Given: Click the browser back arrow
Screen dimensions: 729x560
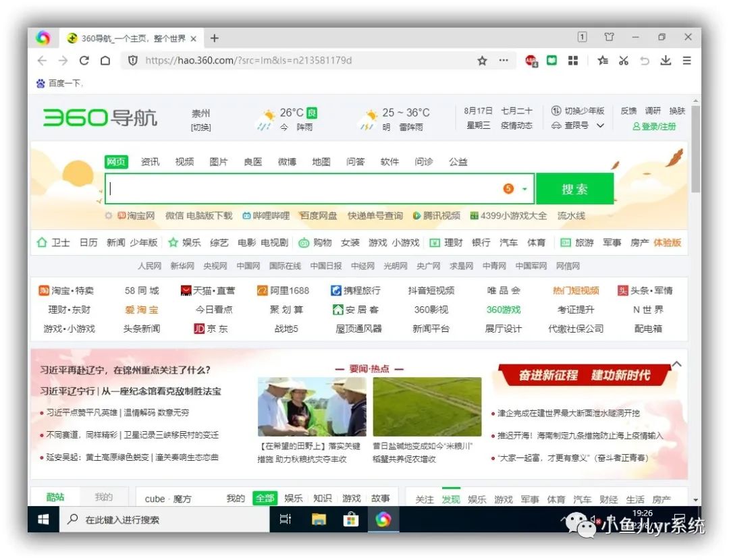Looking at the screenshot, I should click(x=43, y=61).
